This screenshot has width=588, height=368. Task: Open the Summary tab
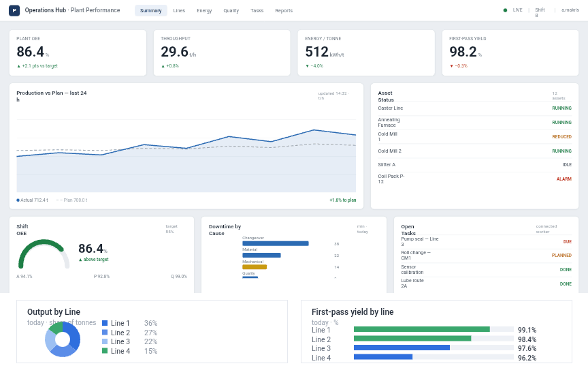click(x=151, y=10)
